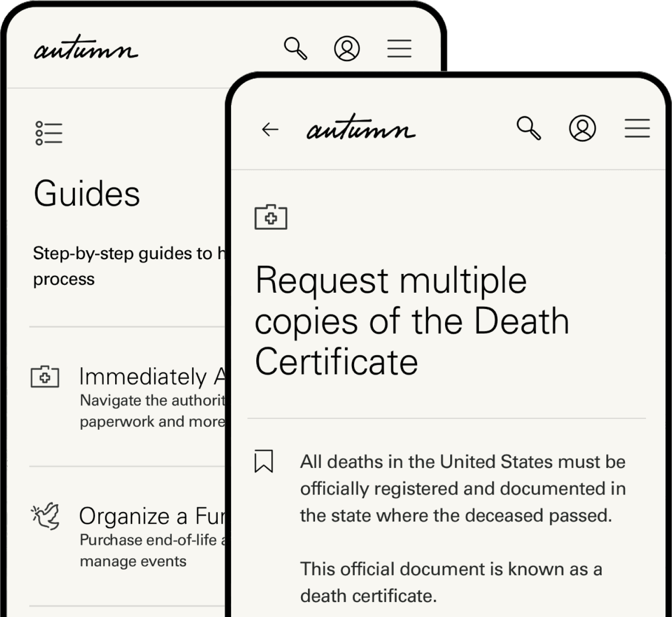
Task: Open hamburger menu in the Guides screen
Action: 399,48
